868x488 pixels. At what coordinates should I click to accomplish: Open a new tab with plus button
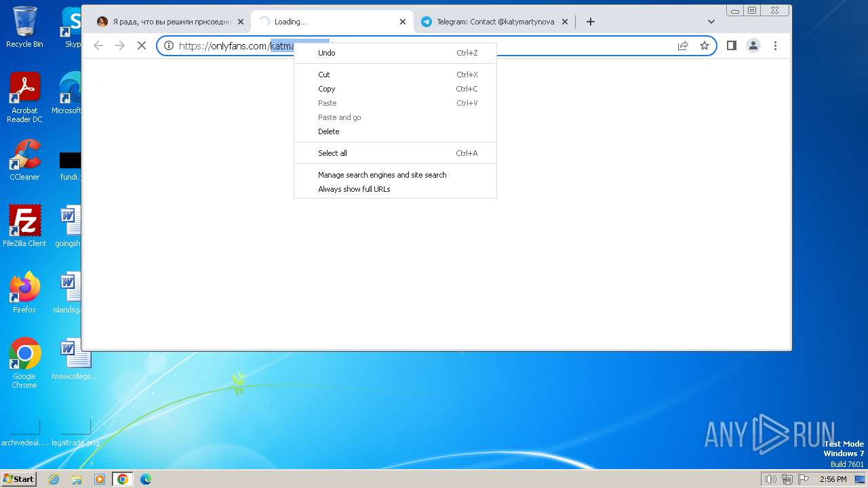point(591,22)
